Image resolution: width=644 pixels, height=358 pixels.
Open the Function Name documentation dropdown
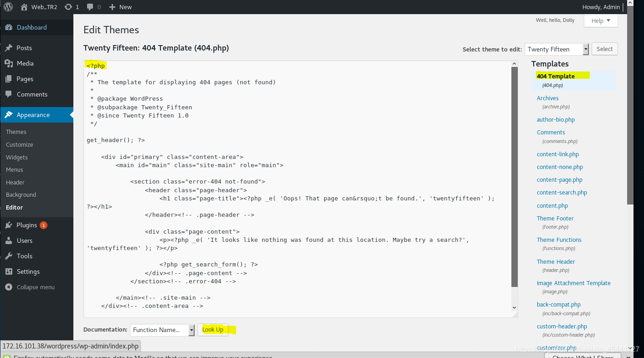tap(162, 330)
